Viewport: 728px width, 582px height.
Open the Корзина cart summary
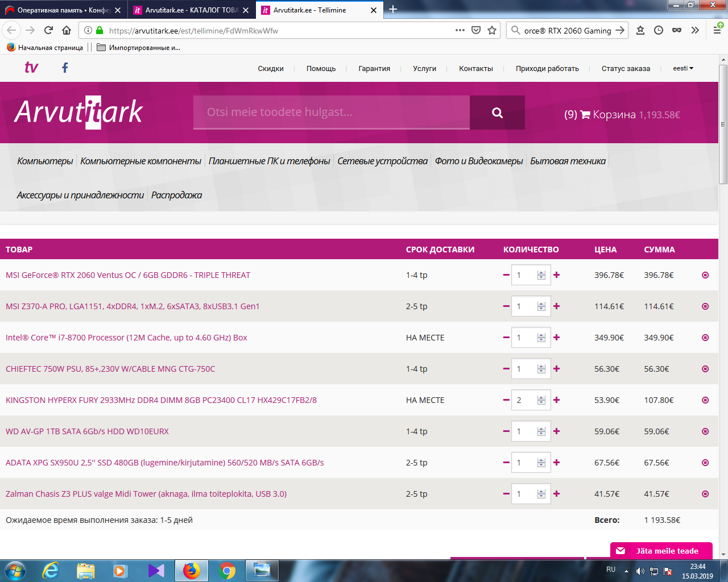(622, 114)
